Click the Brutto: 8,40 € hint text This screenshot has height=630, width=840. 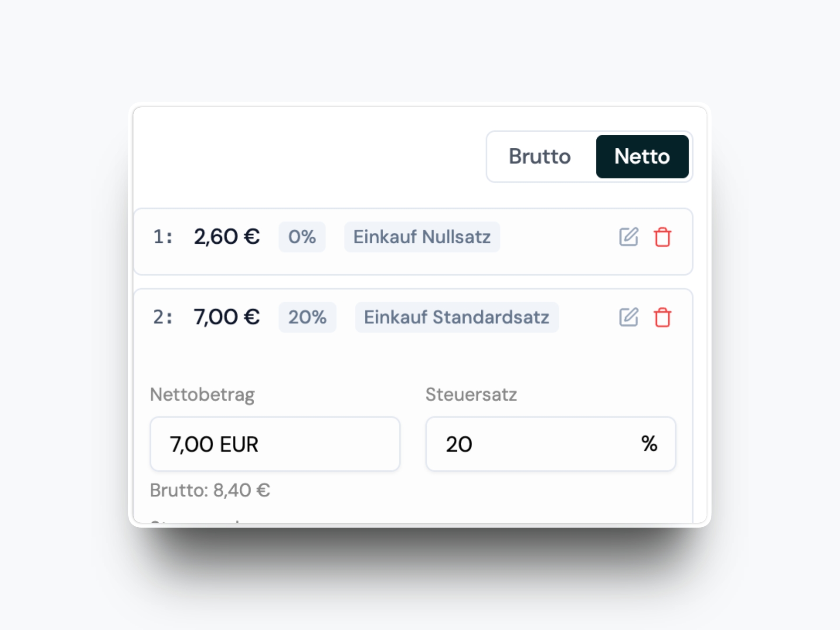coord(210,490)
